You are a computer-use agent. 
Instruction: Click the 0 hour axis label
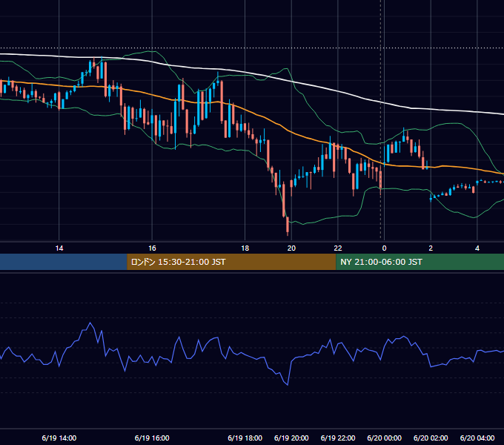[384, 248]
